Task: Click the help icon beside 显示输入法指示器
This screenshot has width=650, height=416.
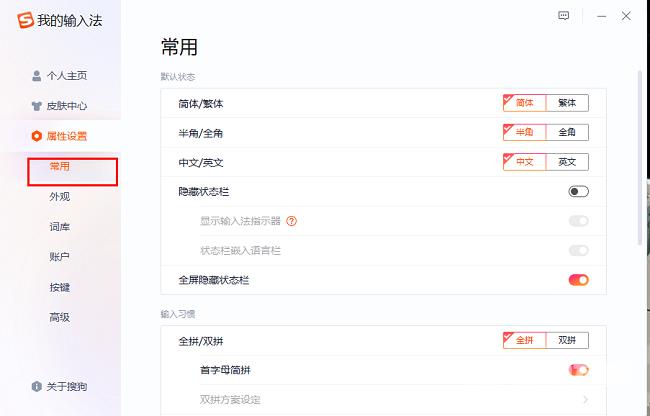Action: coord(291,221)
